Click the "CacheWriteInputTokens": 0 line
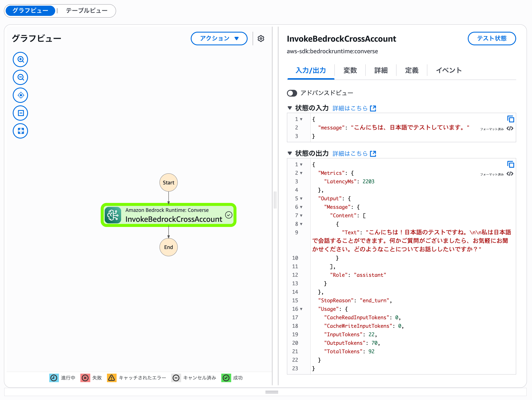 [364, 326]
